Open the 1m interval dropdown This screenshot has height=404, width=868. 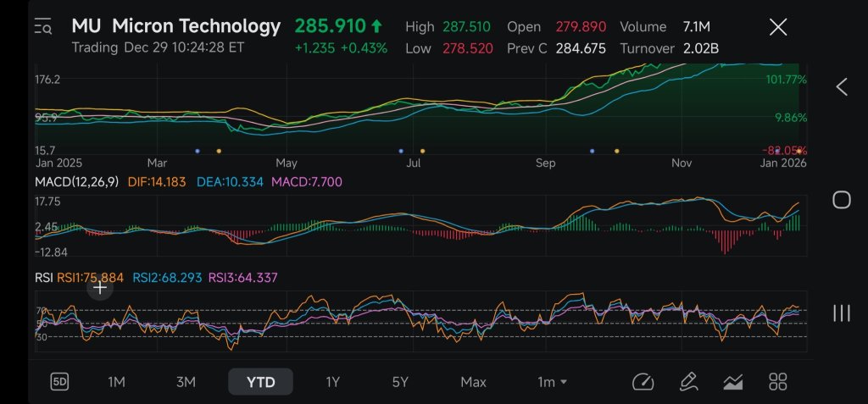pos(552,382)
